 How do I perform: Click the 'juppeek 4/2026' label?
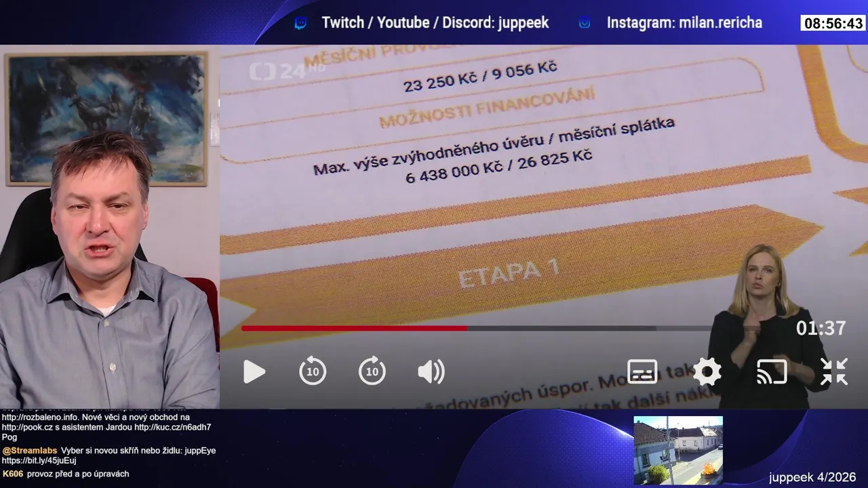(x=812, y=477)
